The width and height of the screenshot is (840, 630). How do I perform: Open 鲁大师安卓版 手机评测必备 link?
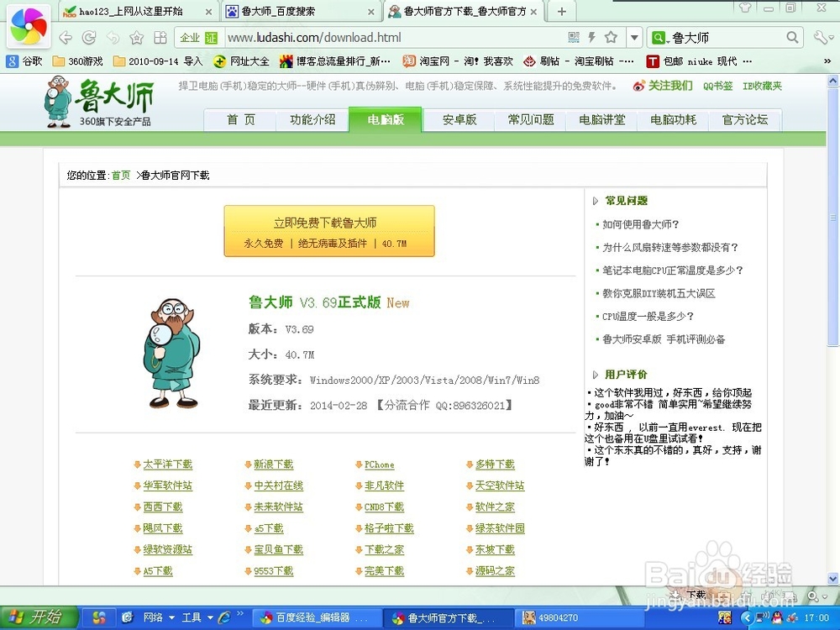664,339
